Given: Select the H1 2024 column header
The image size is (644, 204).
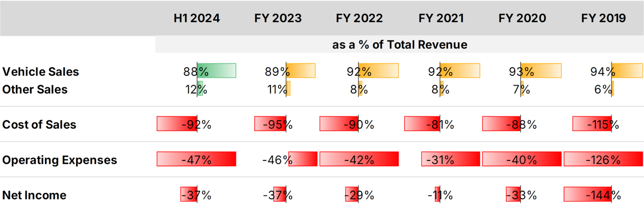Looking at the screenshot, I should pos(197,18).
